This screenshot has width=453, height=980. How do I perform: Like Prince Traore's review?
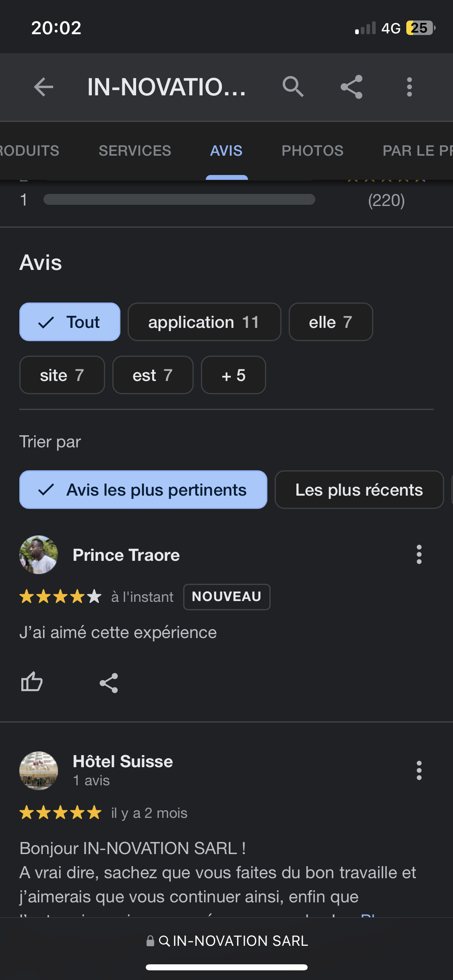32,682
